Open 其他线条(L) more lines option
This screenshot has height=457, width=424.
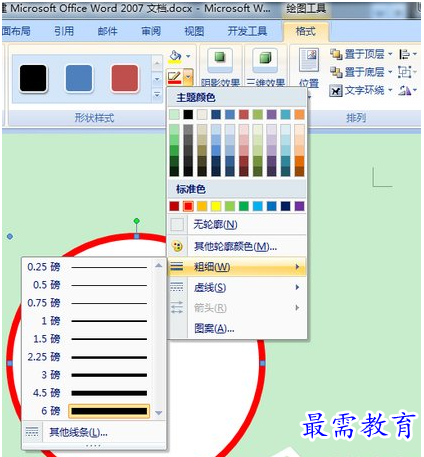pos(94,432)
